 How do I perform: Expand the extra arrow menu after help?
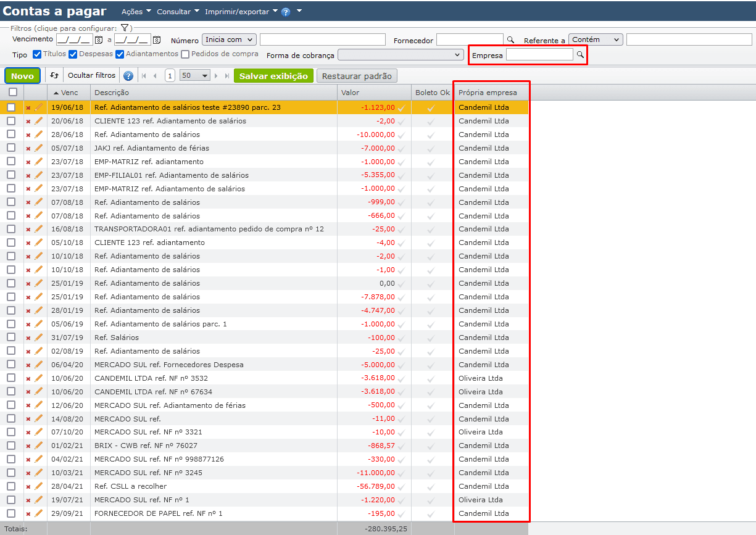tap(299, 11)
